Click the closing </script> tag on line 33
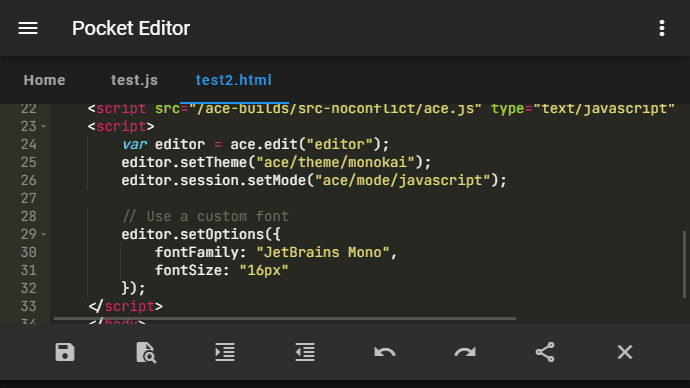The height and width of the screenshot is (388, 690). 125,307
